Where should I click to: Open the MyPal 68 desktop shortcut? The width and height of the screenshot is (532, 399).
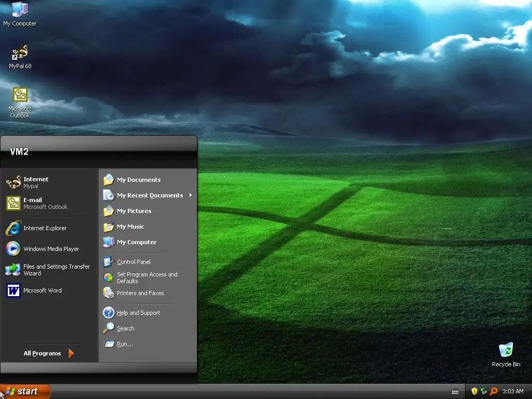(x=20, y=57)
